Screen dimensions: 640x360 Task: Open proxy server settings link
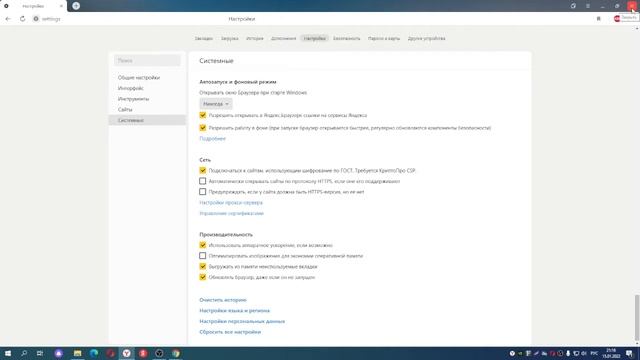pos(231,202)
